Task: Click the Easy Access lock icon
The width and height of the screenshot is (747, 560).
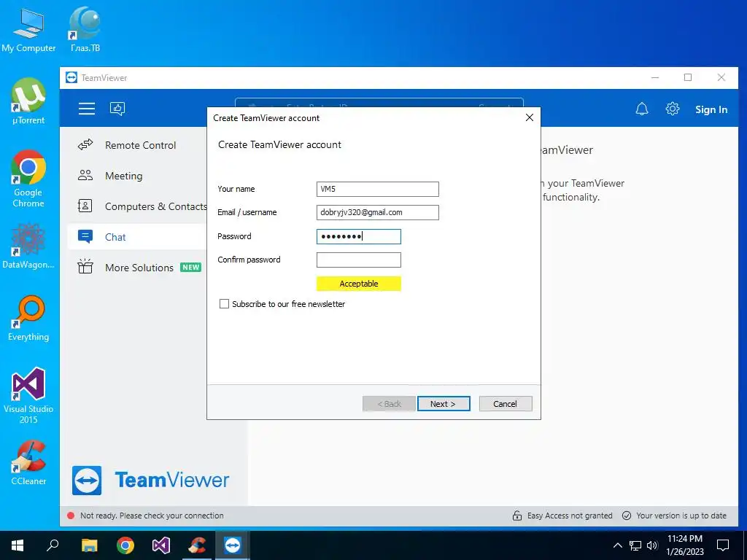Action: [517, 516]
